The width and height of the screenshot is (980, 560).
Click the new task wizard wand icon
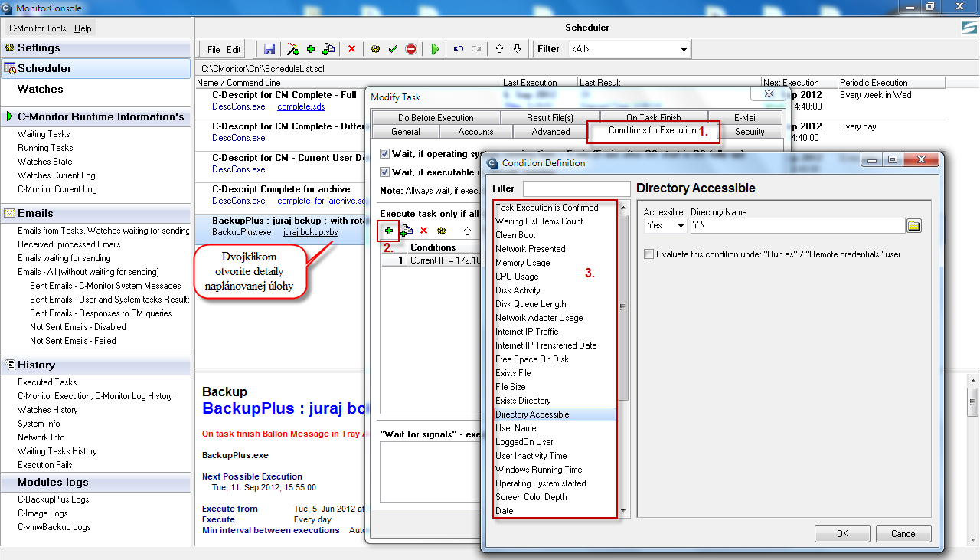pos(292,49)
